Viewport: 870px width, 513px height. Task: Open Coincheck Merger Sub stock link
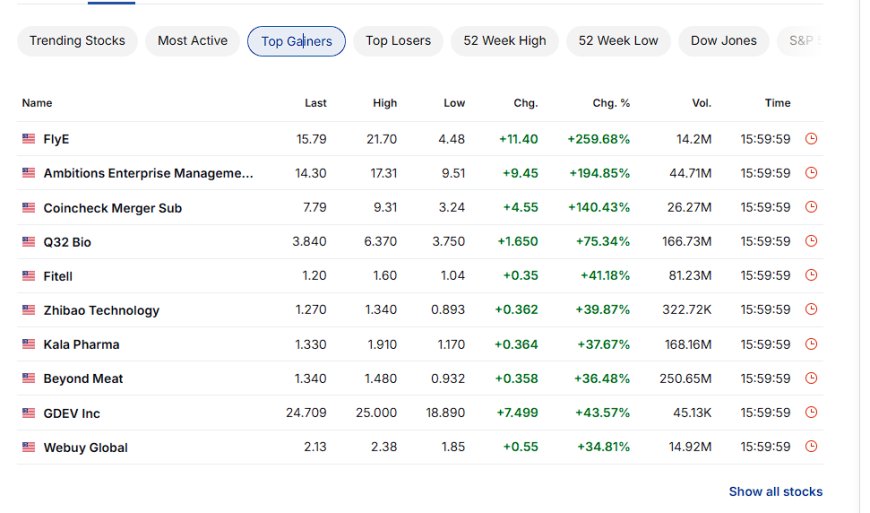tap(113, 209)
